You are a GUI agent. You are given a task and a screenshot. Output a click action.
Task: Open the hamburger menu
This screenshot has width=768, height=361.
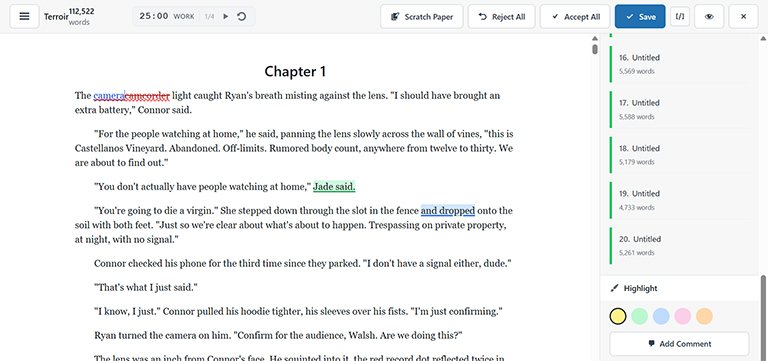pyautogui.click(x=24, y=17)
